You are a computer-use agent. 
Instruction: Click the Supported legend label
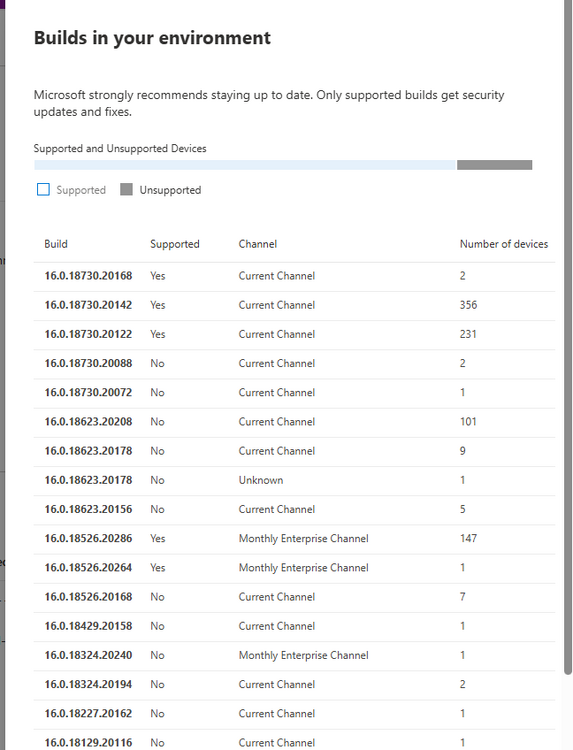click(x=81, y=190)
